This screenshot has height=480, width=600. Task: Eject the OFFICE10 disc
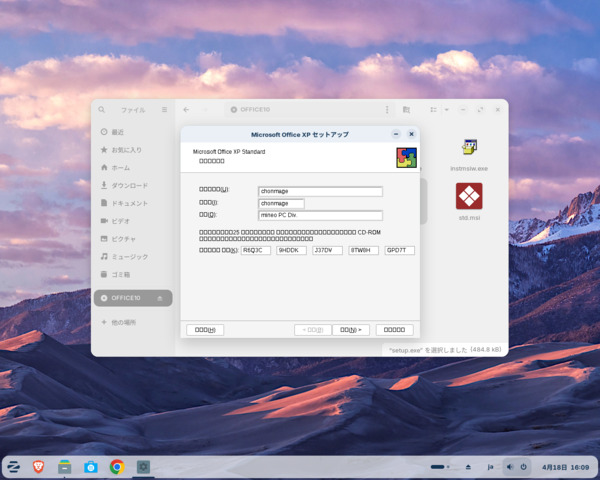pos(160,298)
